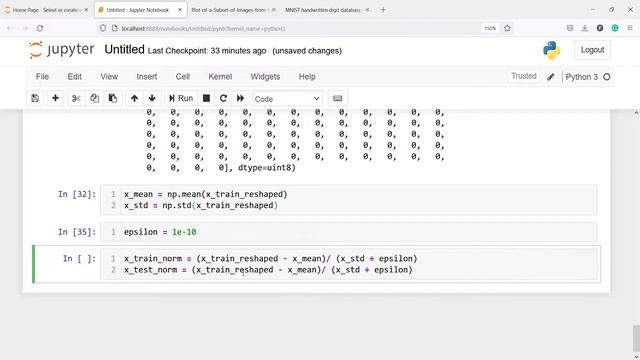Click the In [35]: prompt label
Screen dimensions: 640x360
point(77,232)
